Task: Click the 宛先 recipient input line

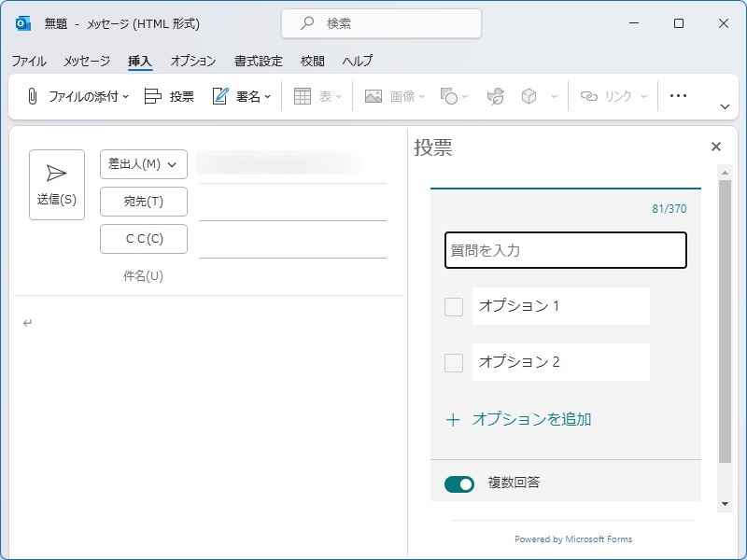Action: 292,204
